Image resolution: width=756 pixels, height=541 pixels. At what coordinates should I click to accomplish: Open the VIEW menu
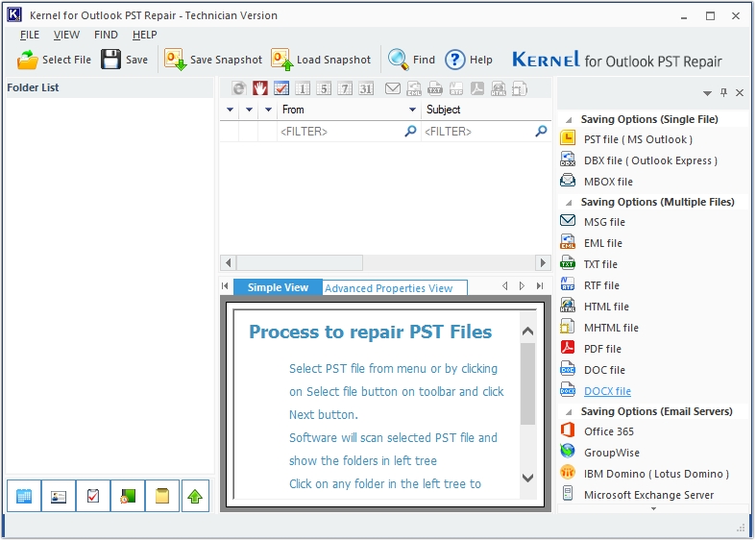pyautogui.click(x=66, y=35)
